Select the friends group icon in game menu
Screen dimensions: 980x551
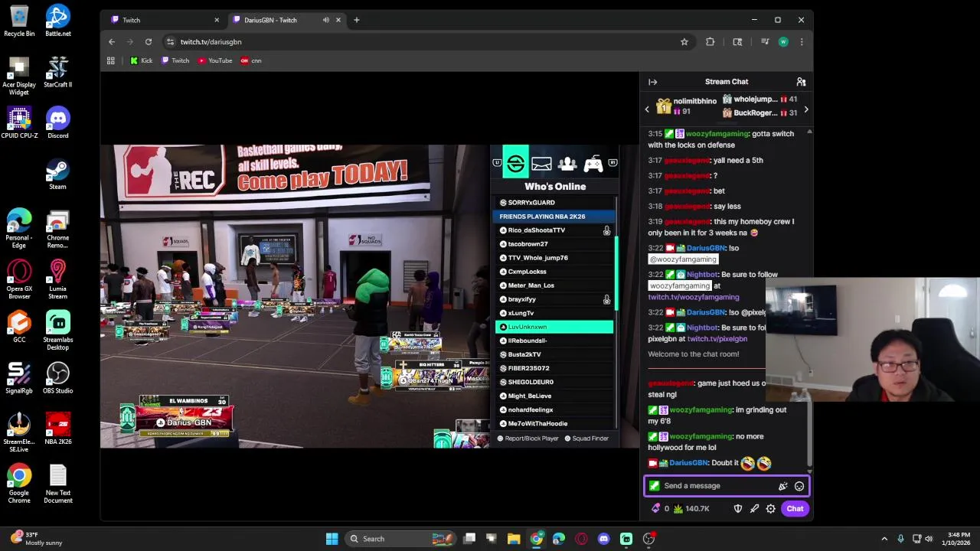(x=567, y=163)
